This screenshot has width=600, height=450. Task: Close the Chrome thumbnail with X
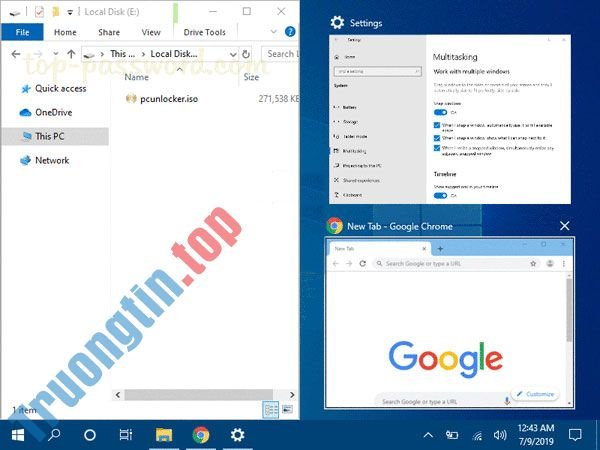[564, 226]
